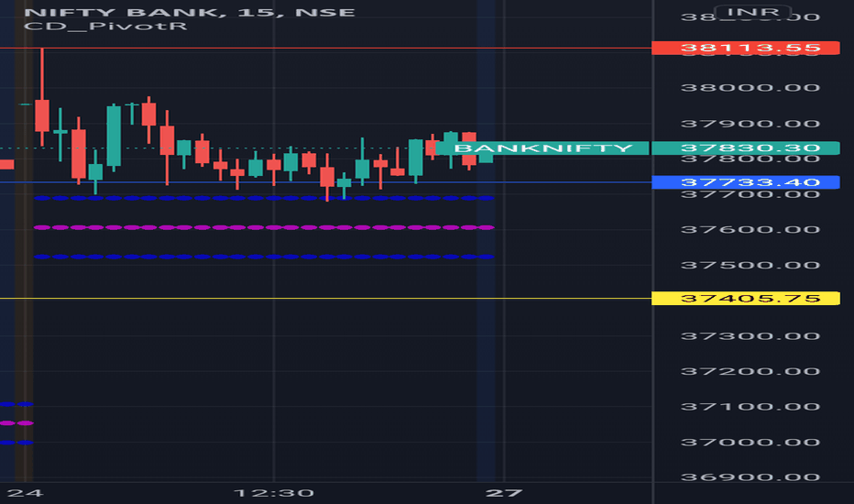Click the 38000.00 price scale value
This screenshot has width=854, height=504.
pos(750,88)
